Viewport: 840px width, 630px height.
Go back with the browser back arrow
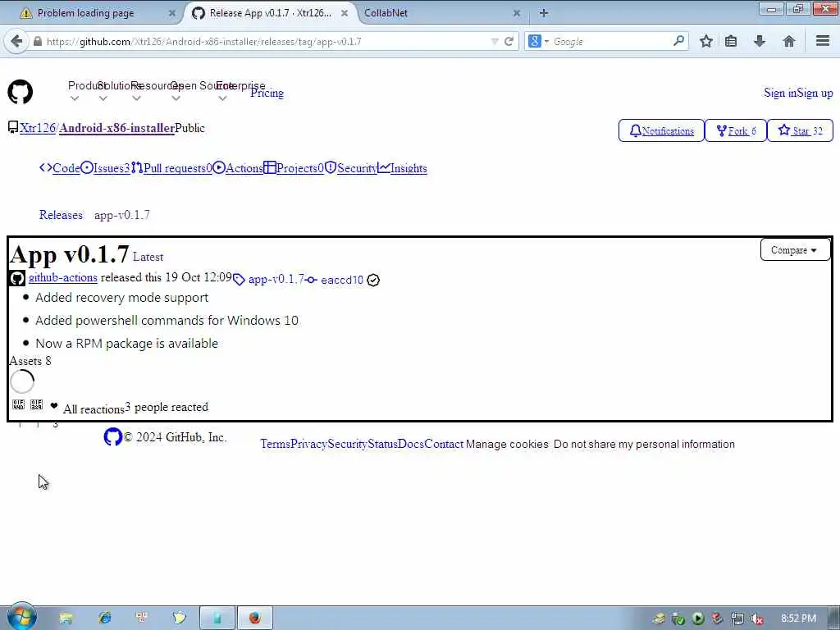(x=16, y=41)
